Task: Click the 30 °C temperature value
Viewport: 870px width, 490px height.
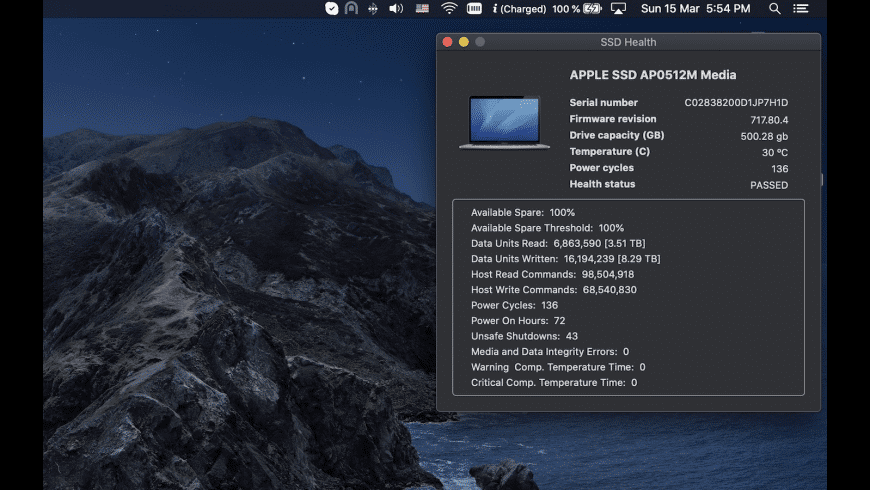Action: pyautogui.click(x=775, y=153)
